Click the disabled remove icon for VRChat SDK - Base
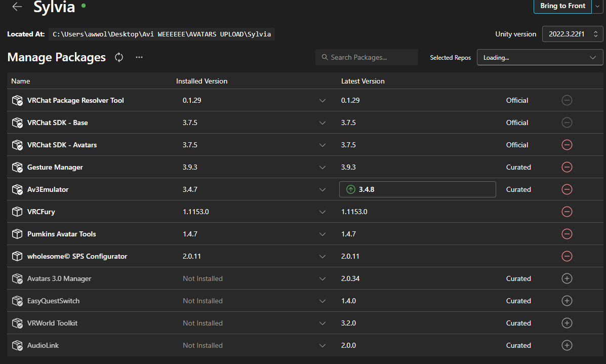606x364 pixels. [567, 123]
